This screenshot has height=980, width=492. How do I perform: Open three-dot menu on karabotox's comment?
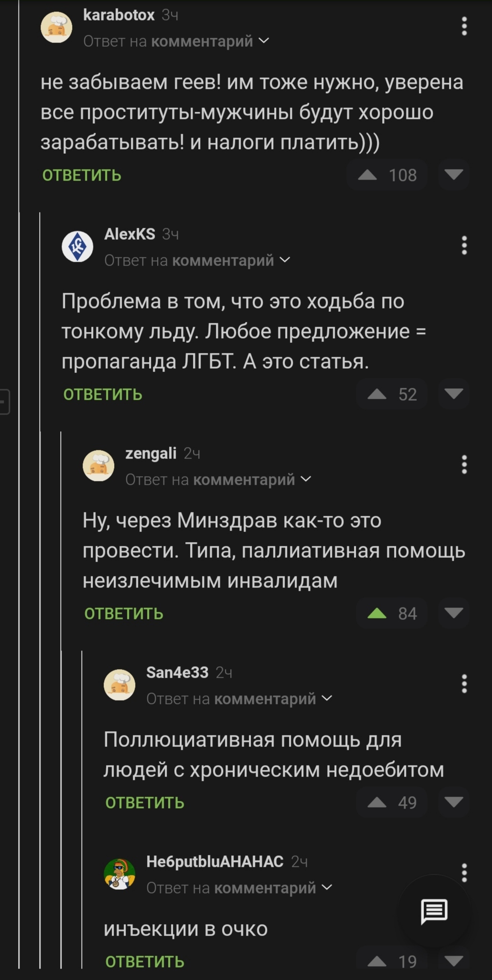tap(464, 26)
